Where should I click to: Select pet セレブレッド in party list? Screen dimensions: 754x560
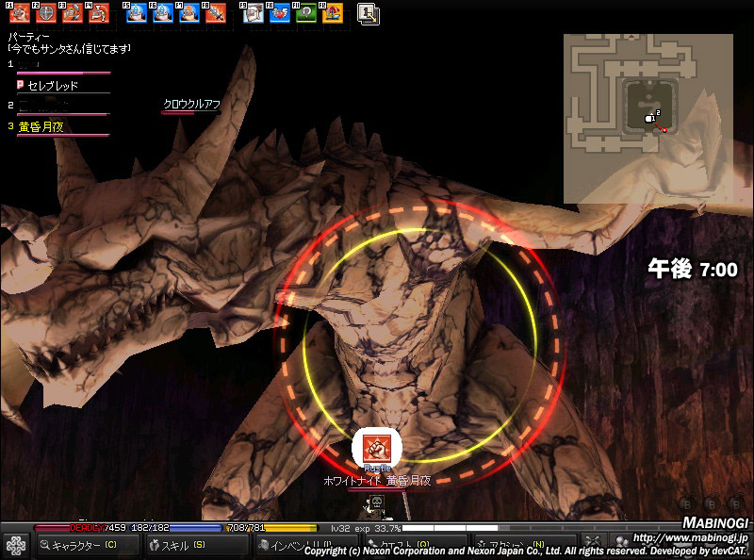[62, 87]
